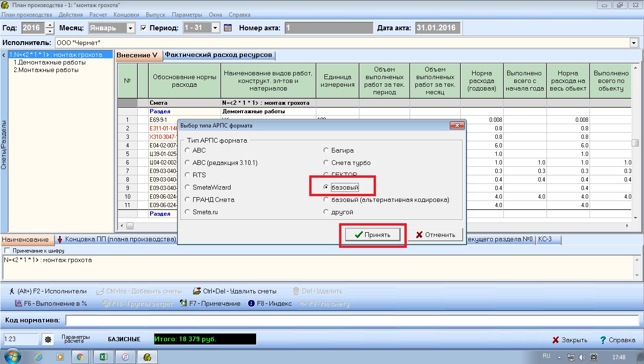The image size is (644, 364).
Task: Select the ГРАНД Смета radio button
Action: (x=188, y=200)
